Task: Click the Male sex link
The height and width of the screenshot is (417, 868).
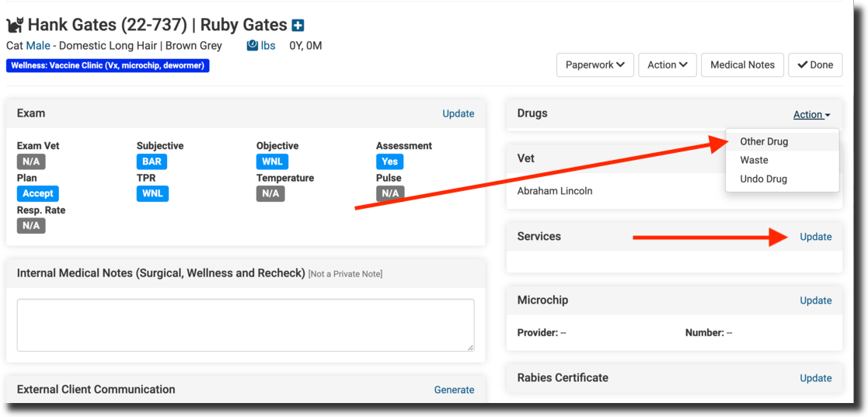Action: pyautogui.click(x=38, y=46)
